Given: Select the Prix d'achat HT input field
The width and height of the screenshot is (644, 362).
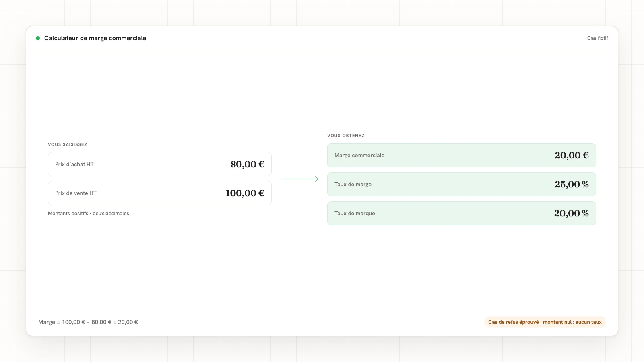Looking at the screenshot, I should pyautogui.click(x=160, y=164).
